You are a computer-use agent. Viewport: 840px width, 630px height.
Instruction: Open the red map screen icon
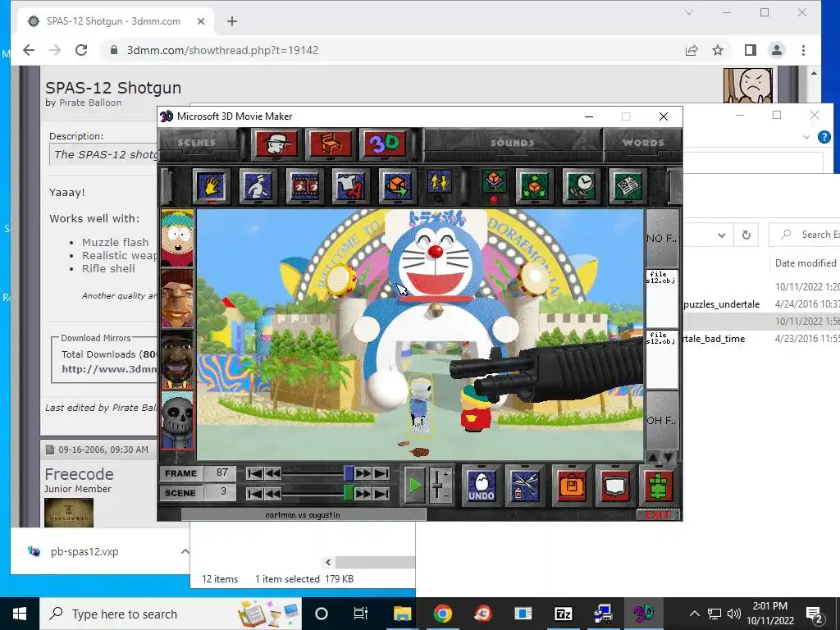tap(615, 486)
